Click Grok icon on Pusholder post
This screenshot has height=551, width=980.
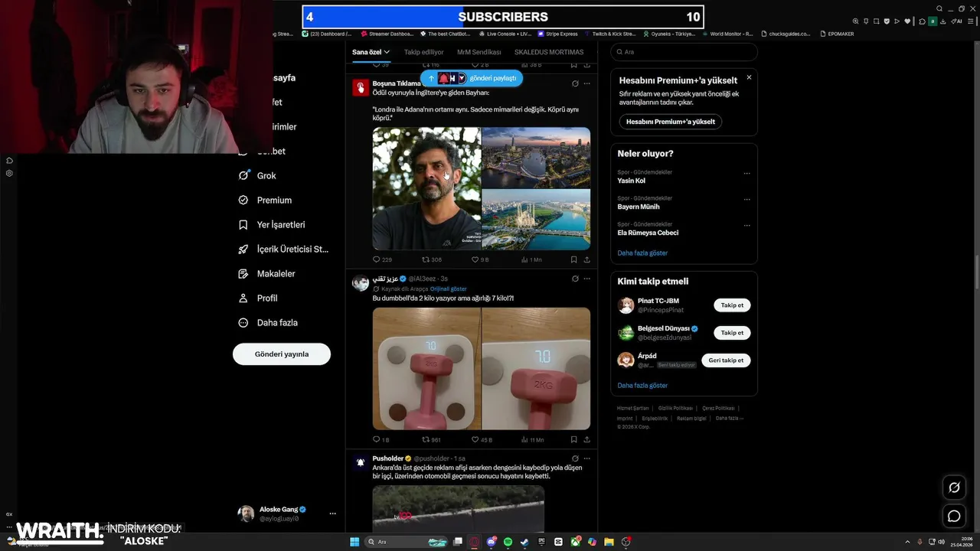tap(575, 458)
